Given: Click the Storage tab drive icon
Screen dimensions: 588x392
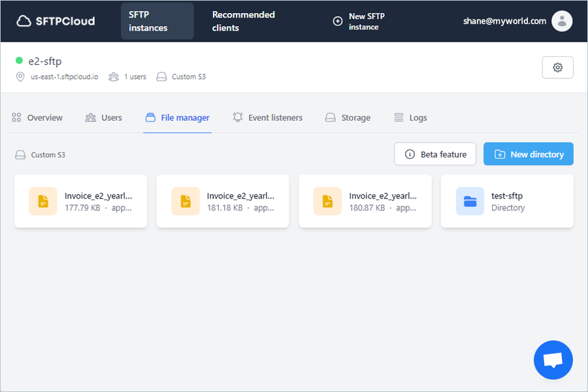Looking at the screenshot, I should coord(331,118).
